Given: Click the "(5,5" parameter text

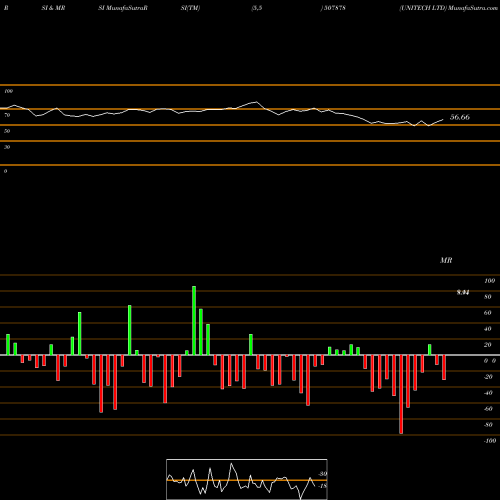Looking at the screenshot, I should (257, 8).
